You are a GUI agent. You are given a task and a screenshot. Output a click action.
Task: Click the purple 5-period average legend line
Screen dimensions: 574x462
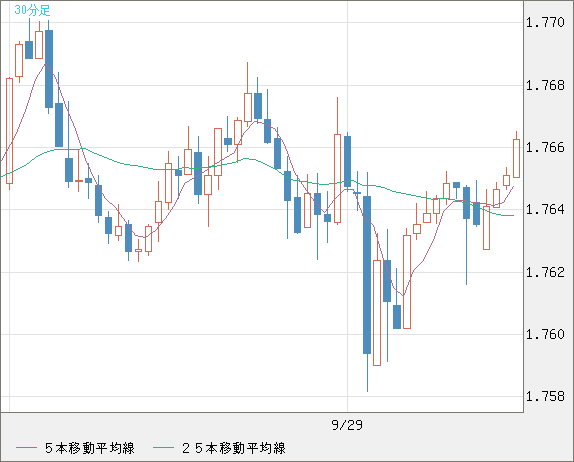pyautogui.click(x=26, y=448)
